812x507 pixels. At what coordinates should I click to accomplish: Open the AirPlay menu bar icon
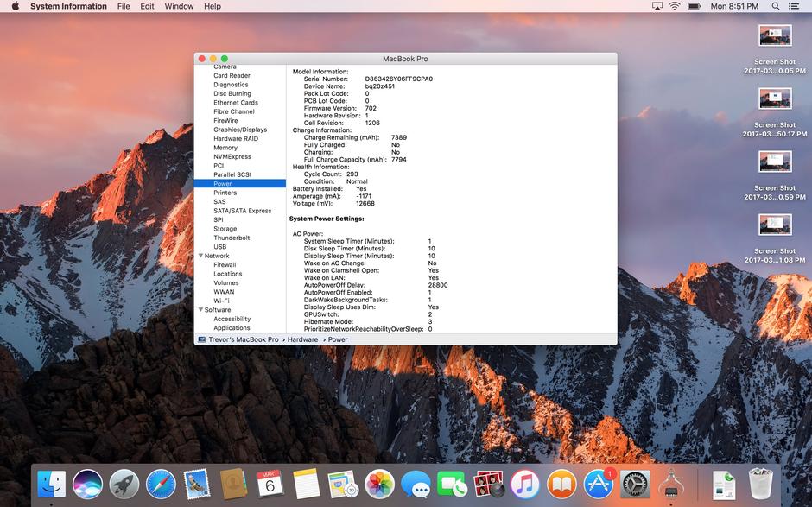click(x=657, y=6)
